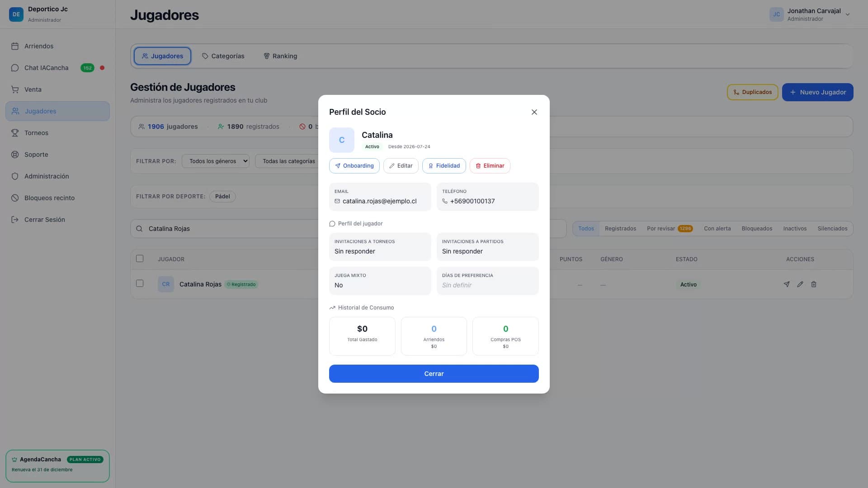868x488 pixels.
Task: Open the Todas las categorías dropdown
Action: pyautogui.click(x=288, y=161)
